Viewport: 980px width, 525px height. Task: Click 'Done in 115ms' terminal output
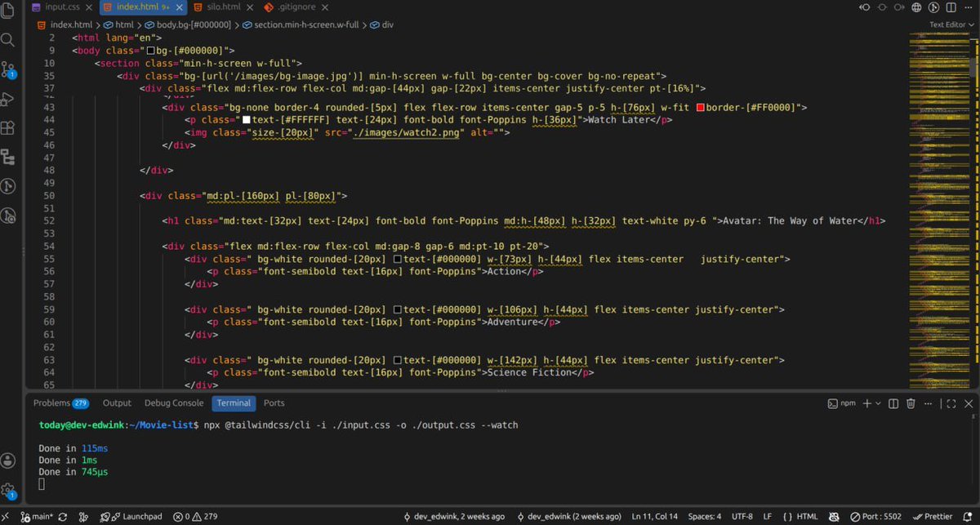[x=73, y=448]
